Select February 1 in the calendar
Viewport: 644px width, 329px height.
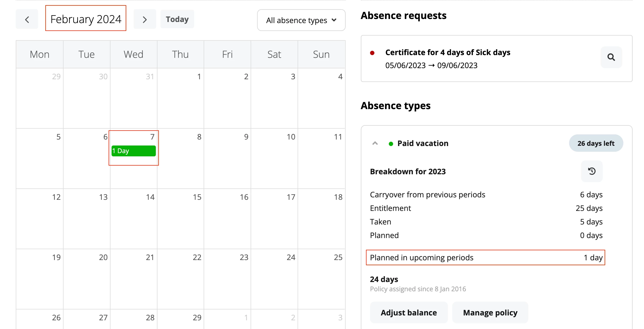(x=181, y=98)
